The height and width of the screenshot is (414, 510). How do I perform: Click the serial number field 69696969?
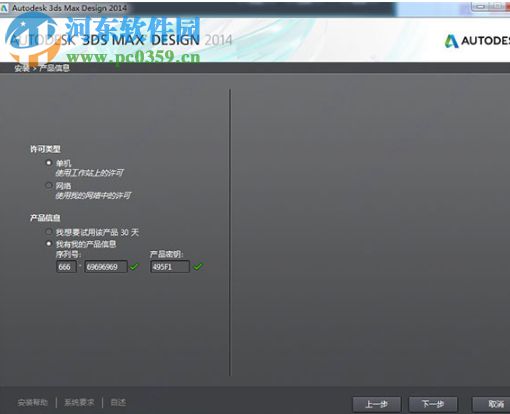[106, 267]
